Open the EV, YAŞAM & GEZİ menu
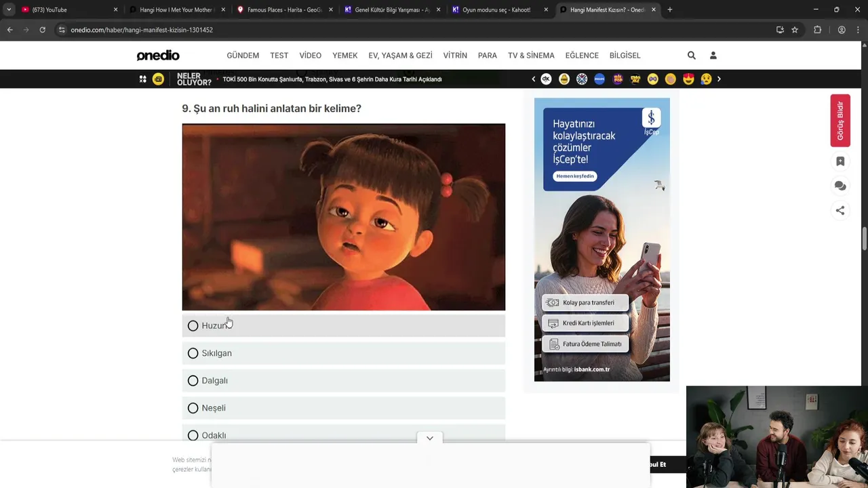 [x=400, y=56]
